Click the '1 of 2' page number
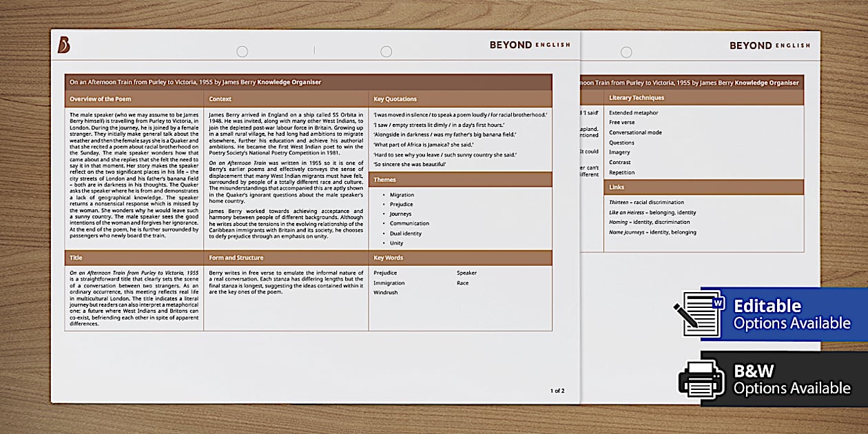 [557, 391]
